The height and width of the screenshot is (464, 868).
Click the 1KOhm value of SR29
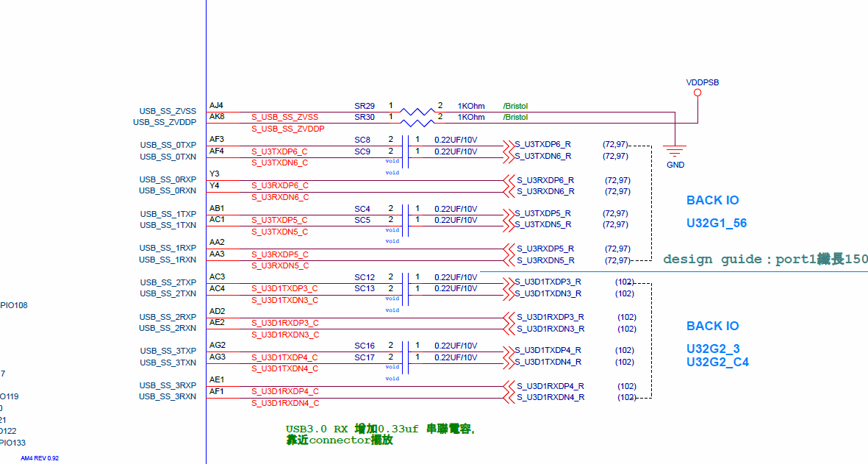click(x=471, y=107)
